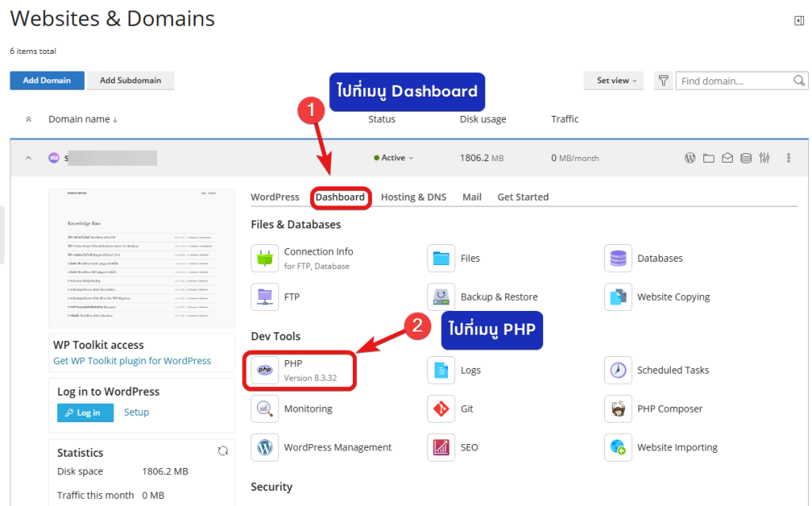812x506 pixels.
Task: Click the Website Copying link text
Action: [x=673, y=297]
